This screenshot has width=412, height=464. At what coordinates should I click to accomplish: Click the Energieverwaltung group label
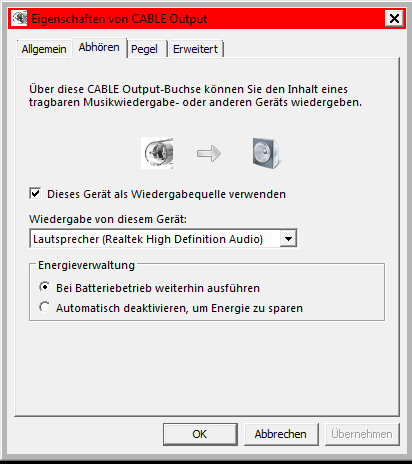pos(86,265)
